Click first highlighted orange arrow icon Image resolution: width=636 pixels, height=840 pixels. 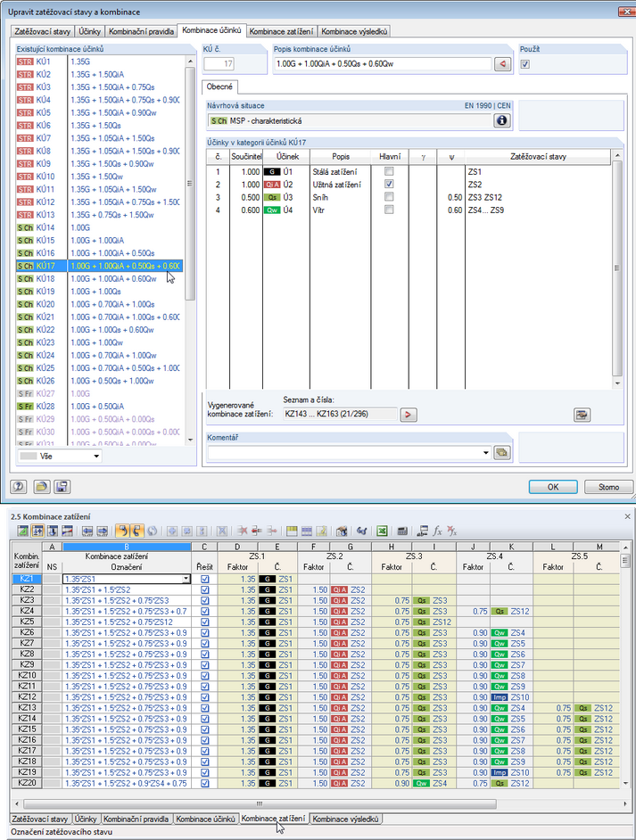pos(123,531)
